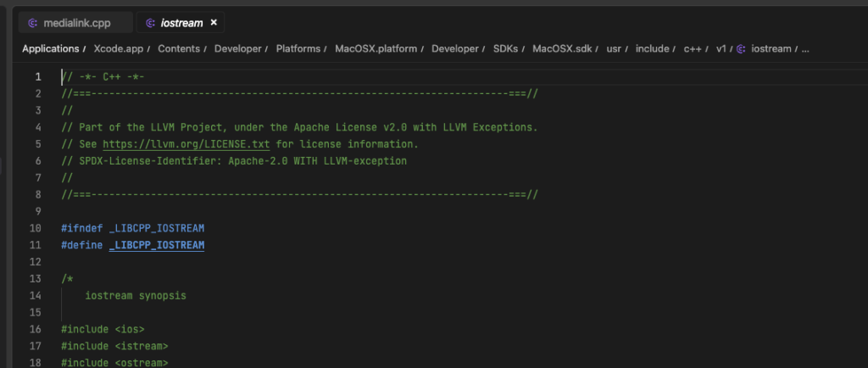Open the SDKs breadcrumb folder

click(x=505, y=48)
